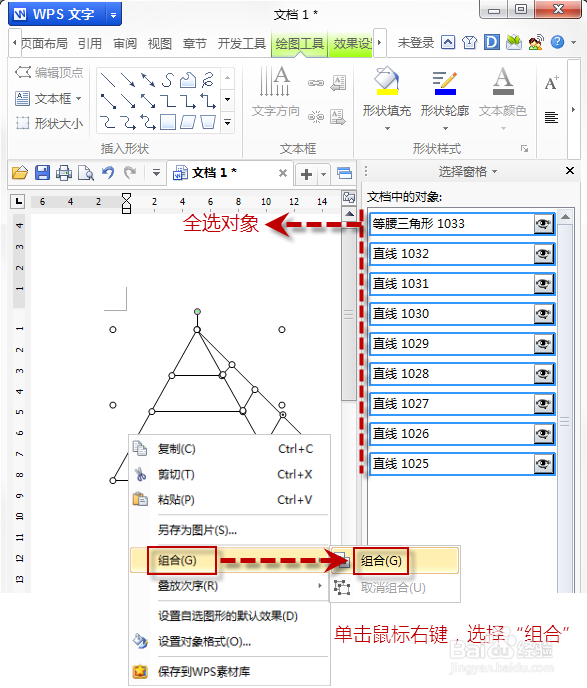Click the text alignment lines icon
The height and width of the screenshot is (688, 587).
click(551, 117)
